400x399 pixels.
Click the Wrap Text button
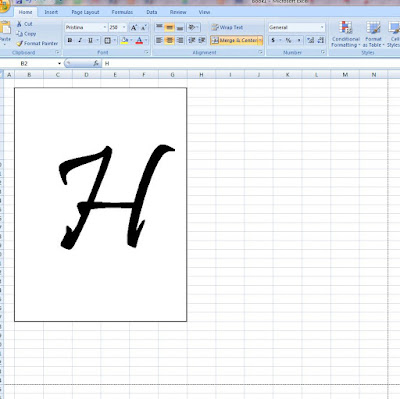pos(227,27)
